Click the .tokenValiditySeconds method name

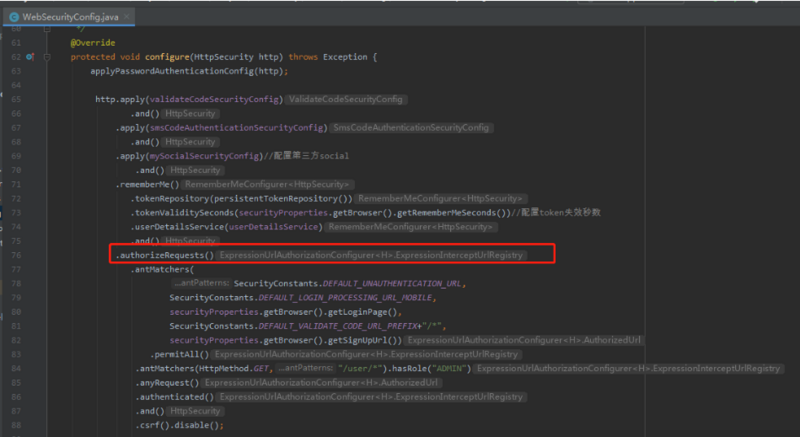[x=183, y=213]
